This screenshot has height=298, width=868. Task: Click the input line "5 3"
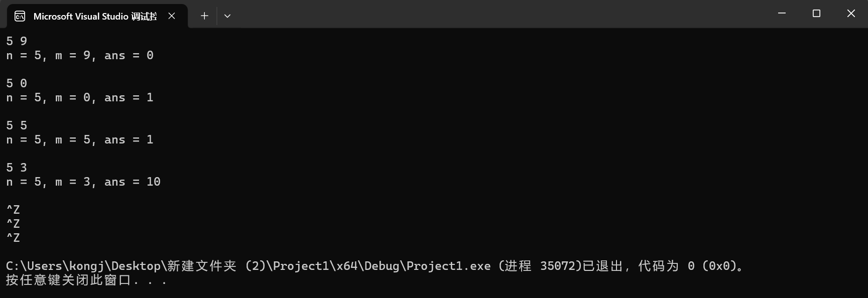point(17,168)
